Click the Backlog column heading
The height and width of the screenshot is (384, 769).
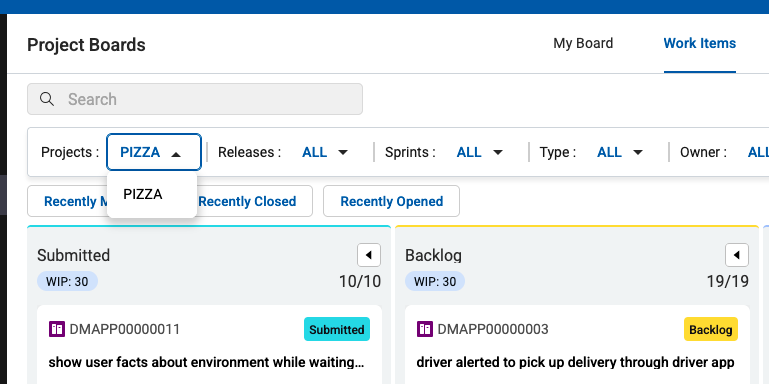point(434,256)
